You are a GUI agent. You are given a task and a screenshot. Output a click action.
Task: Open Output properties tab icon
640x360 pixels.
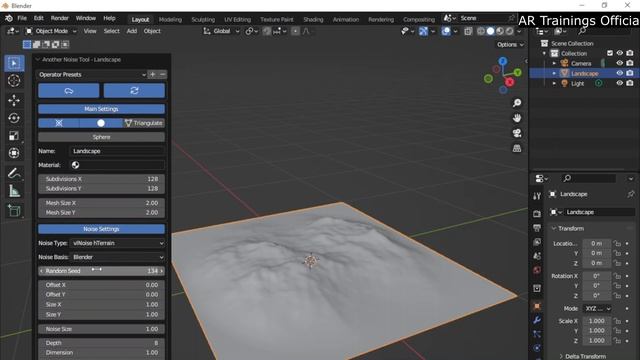pos(537,228)
